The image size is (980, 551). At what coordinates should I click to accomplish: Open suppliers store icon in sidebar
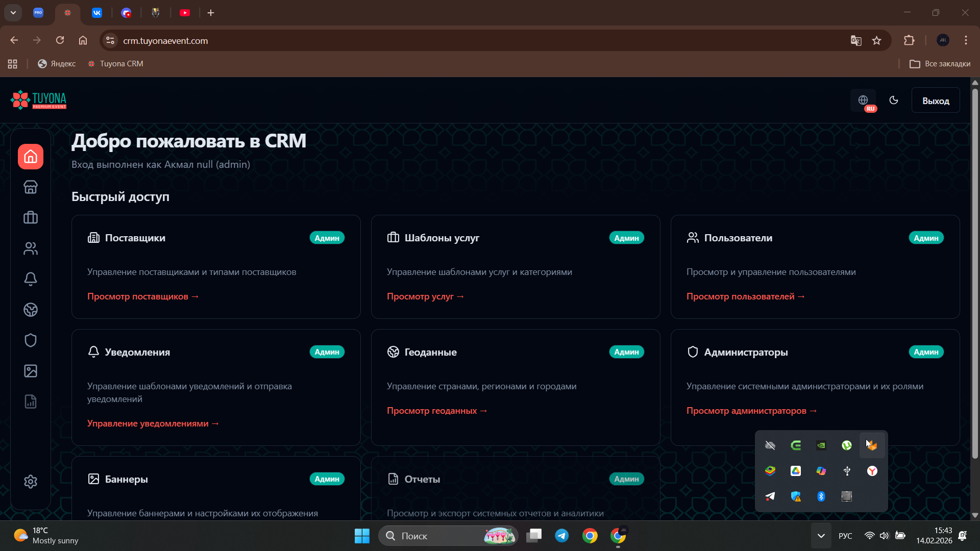click(31, 187)
